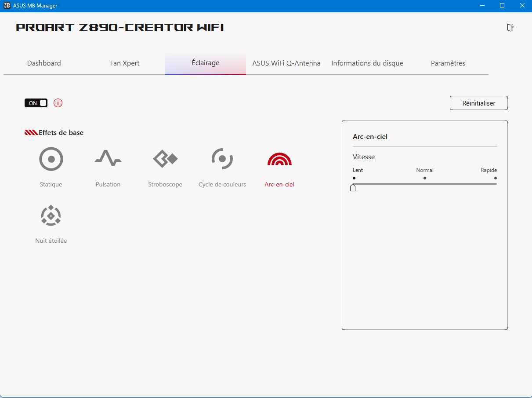Open the ASUS WiFi Q-Antenna tab
Image resolution: width=532 pixels, height=398 pixels.
pyautogui.click(x=286, y=63)
